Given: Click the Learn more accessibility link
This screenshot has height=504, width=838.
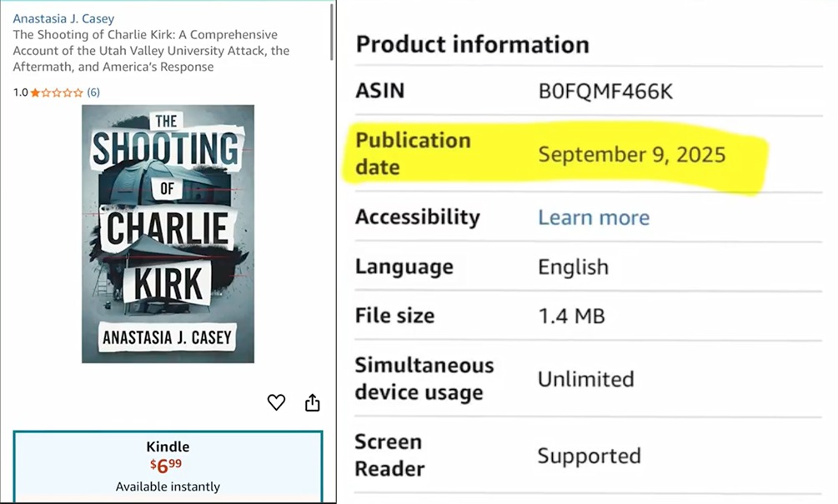Looking at the screenshot, I should [x=593, y=217].
